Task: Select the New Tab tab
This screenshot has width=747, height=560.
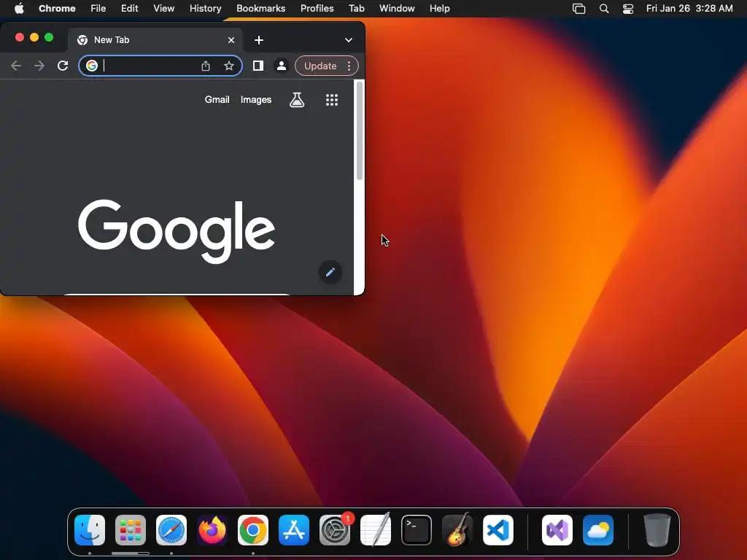Action: coord(155,40)
